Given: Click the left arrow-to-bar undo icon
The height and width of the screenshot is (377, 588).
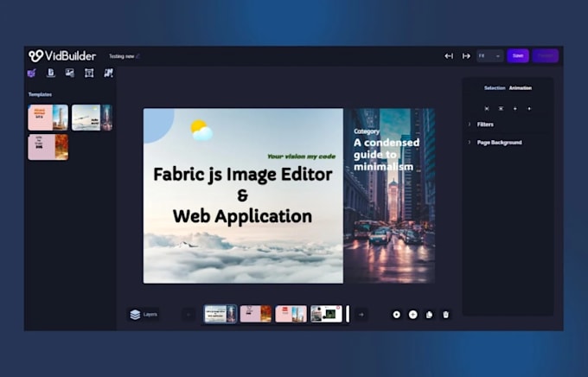Looking at the screenshot, I should coord(449,56).
